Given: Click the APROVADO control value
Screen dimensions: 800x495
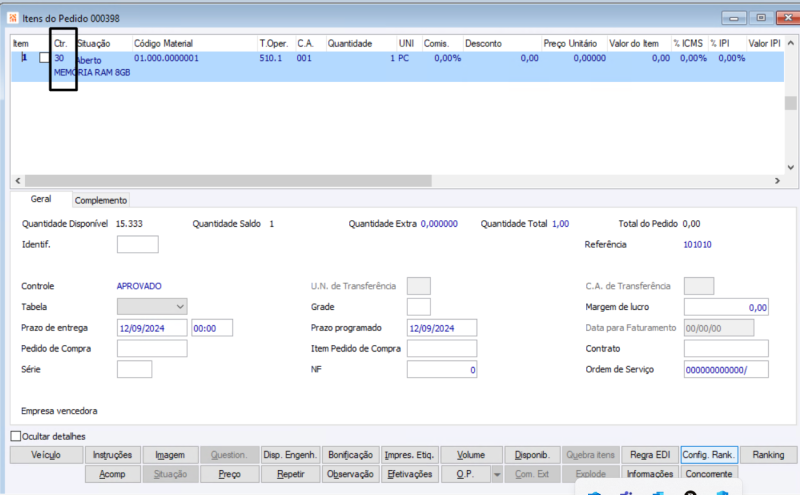Looking at the screenshot, I should pyautogui.click(x=139, y=286).
